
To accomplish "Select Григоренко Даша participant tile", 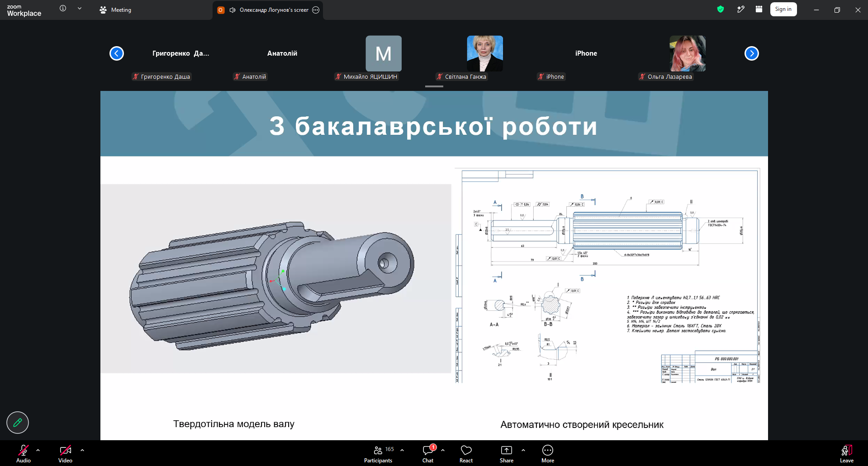I will 181,53.
